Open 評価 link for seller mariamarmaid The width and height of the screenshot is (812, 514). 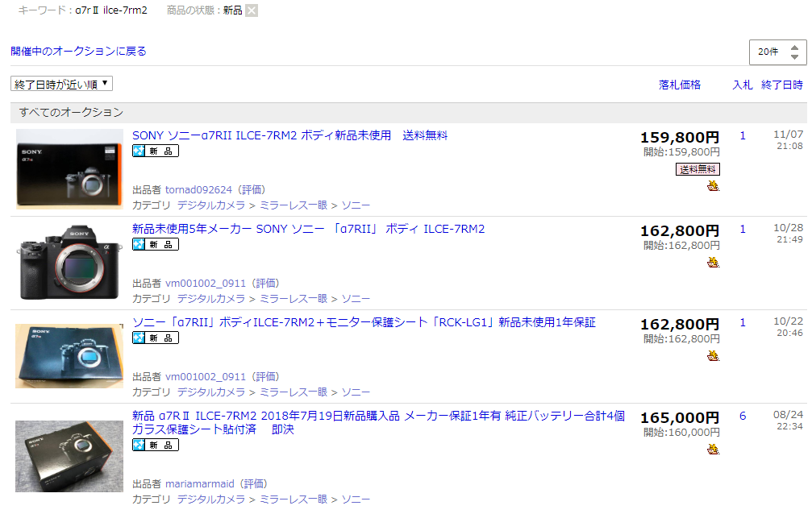tap(254, 484)
